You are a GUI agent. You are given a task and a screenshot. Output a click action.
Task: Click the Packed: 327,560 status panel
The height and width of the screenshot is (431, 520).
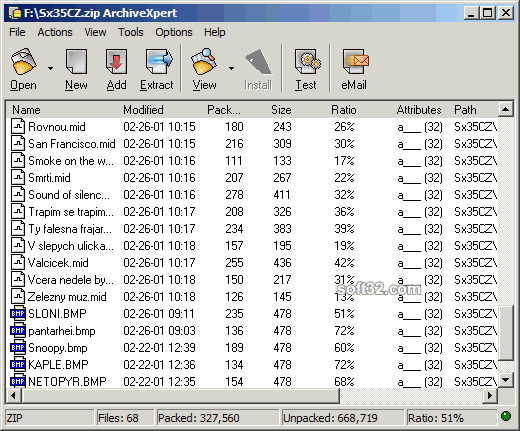(217, 418)
